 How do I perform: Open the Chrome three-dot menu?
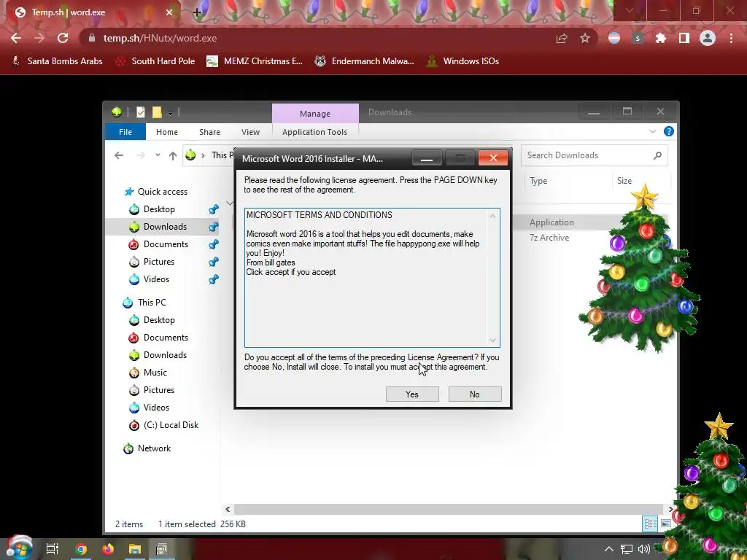click(x=731, y=38)
